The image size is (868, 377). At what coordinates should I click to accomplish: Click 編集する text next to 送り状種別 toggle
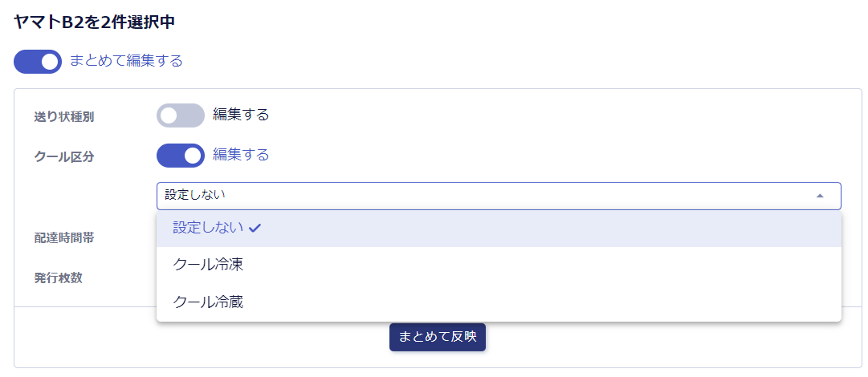coord(241,115)
